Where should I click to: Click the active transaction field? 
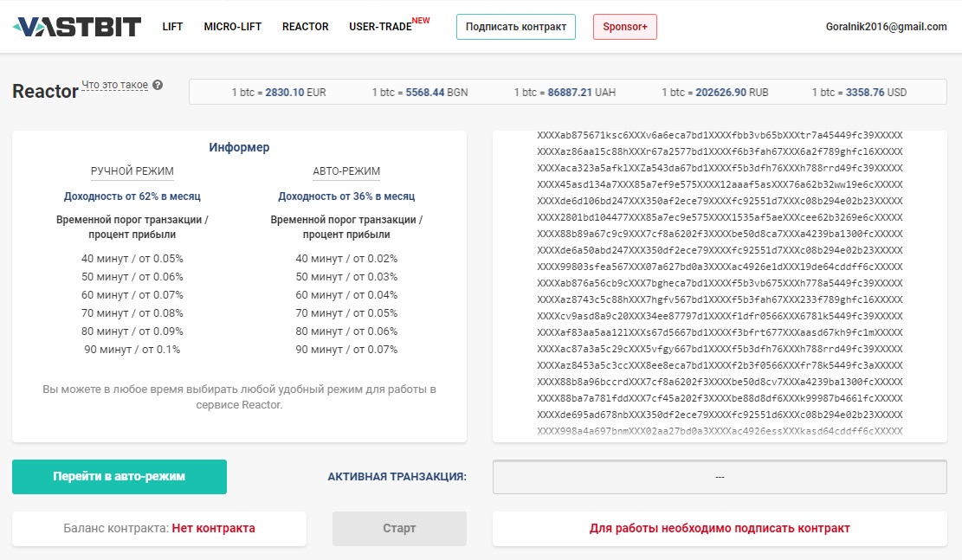click(x=720, y=477)
